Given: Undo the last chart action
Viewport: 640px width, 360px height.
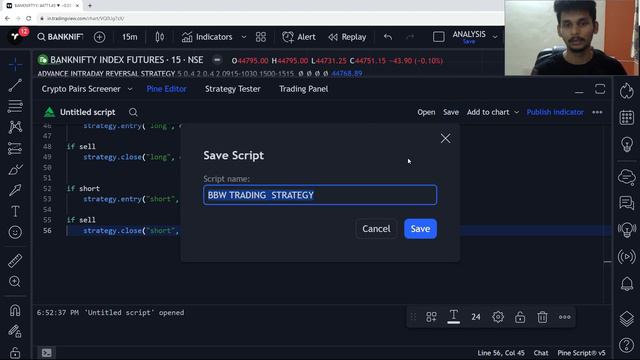Looking at the screenshot, I should pyautogui.click(x=388, y=37).
